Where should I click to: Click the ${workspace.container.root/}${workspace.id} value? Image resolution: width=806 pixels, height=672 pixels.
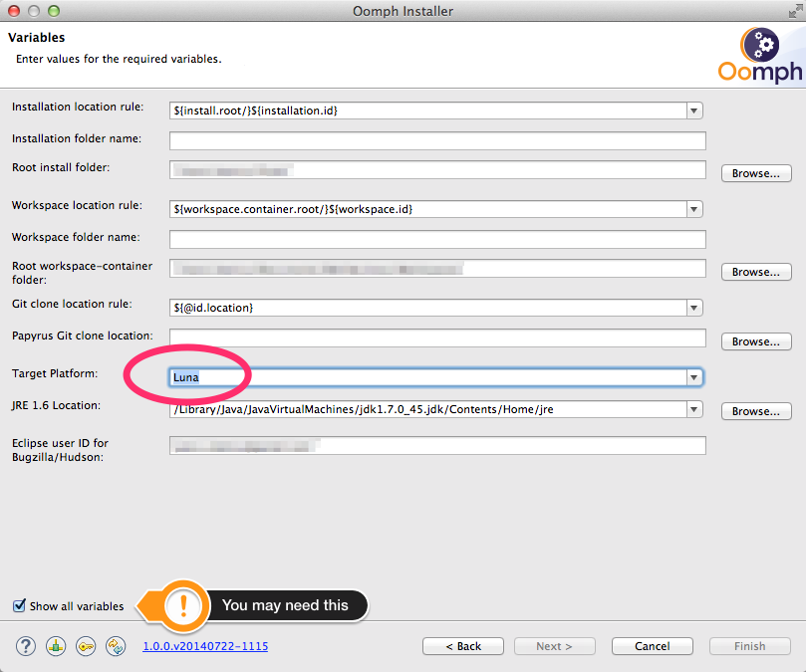[293, 209]
